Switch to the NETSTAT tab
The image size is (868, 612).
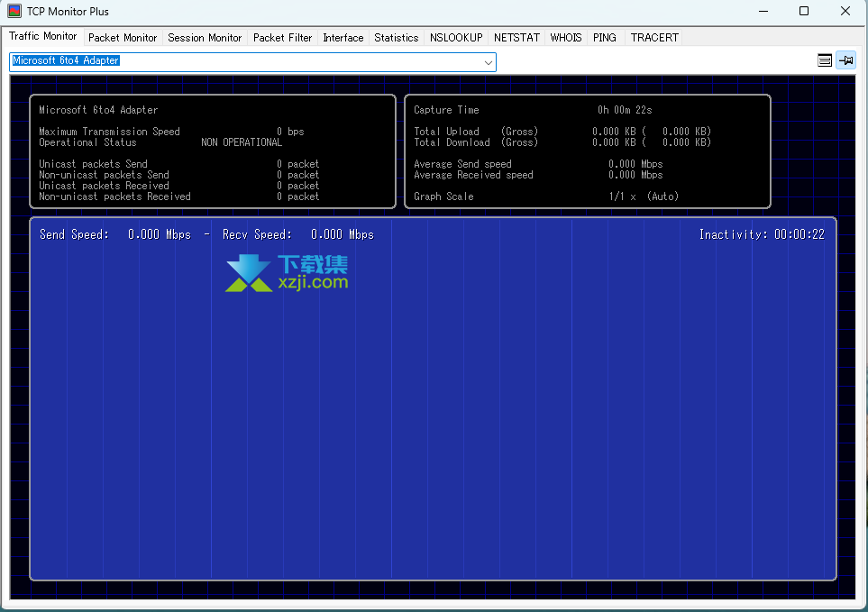pos(516,38)
